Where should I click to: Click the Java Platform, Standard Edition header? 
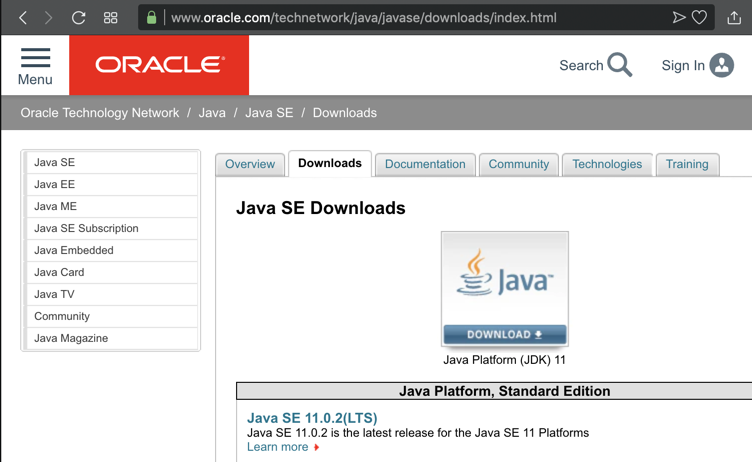pyautogui.click(x=505, y=391)
